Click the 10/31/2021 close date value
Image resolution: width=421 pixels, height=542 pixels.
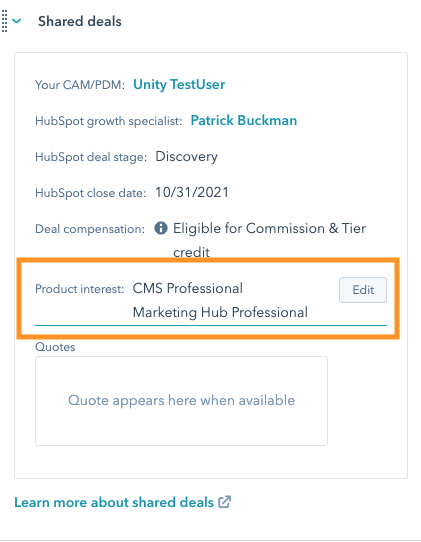point(192,193)
